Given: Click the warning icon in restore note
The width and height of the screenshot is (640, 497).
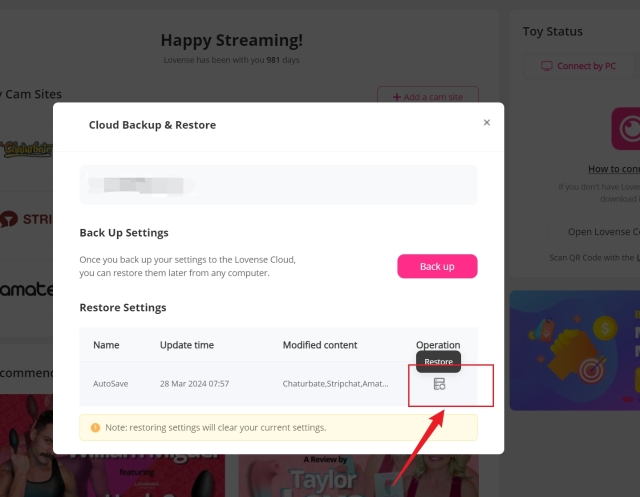Looking at the screenshot, I should pyautogui.click(x=95, y=428).
